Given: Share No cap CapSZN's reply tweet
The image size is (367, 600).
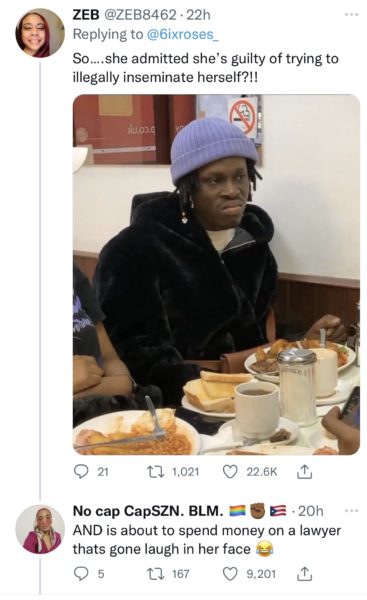Looking at the screenshot, I should tap(305, 574).
